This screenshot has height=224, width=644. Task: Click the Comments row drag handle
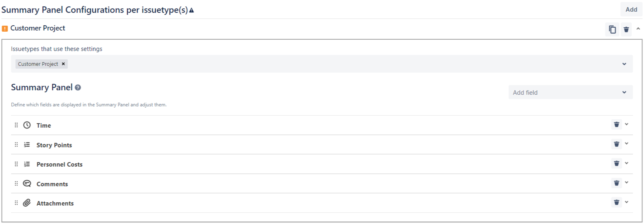pos(16,183)
